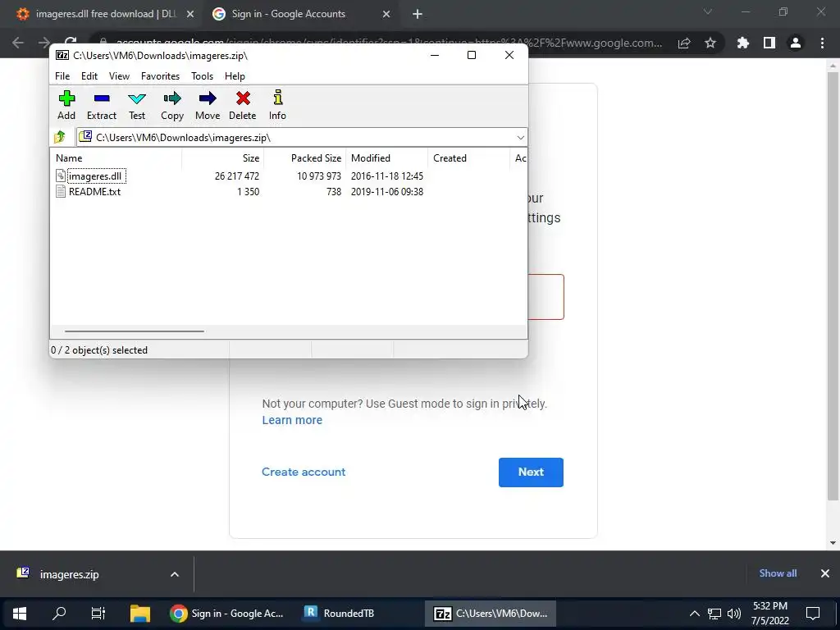This screenshot has width=840, height=630.
Task: Sort by Created column header
Action: pos(468,158)
